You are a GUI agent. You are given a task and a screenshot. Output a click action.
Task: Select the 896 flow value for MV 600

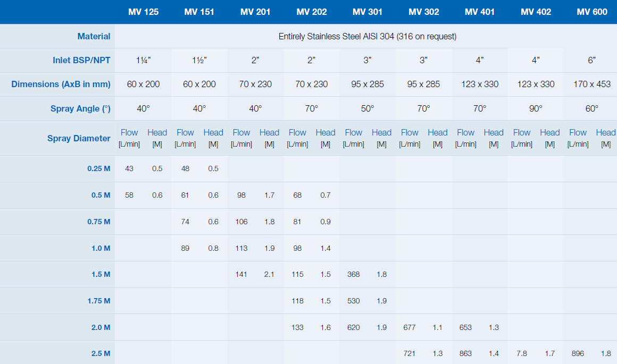tap(578, 353)
